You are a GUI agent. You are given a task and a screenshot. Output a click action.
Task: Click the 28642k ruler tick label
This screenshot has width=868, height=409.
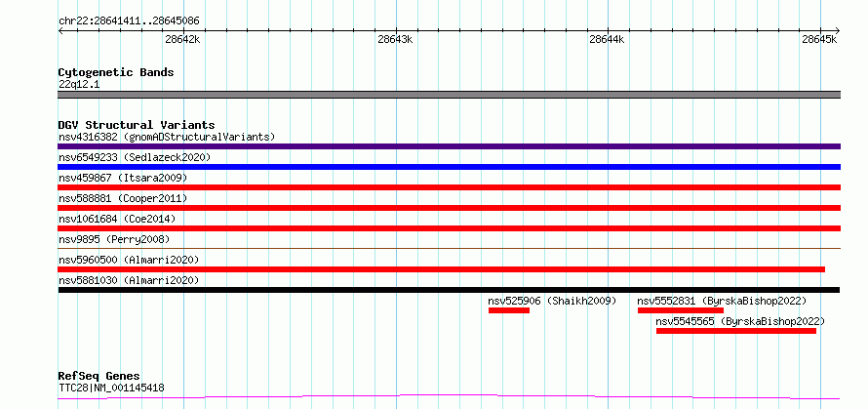point(182,39)
